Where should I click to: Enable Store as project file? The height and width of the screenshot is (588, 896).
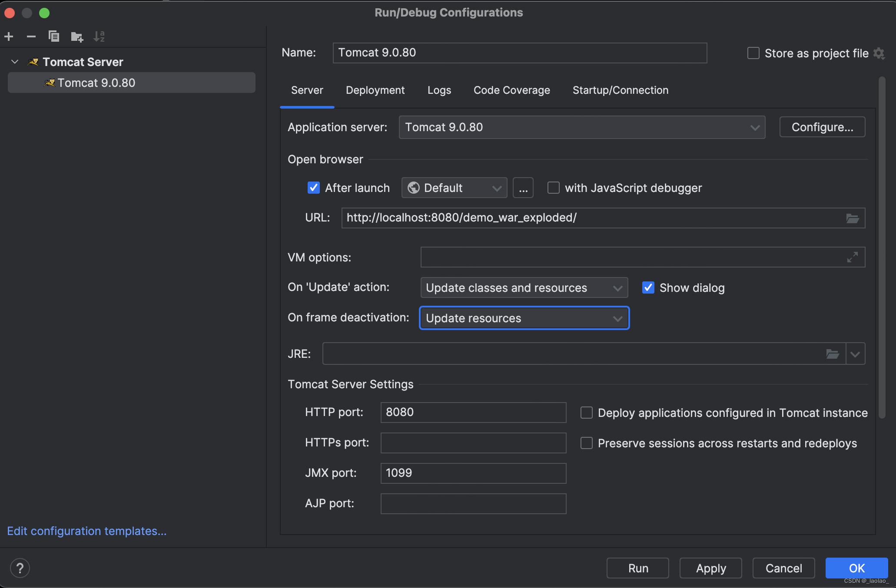(753, 53)
